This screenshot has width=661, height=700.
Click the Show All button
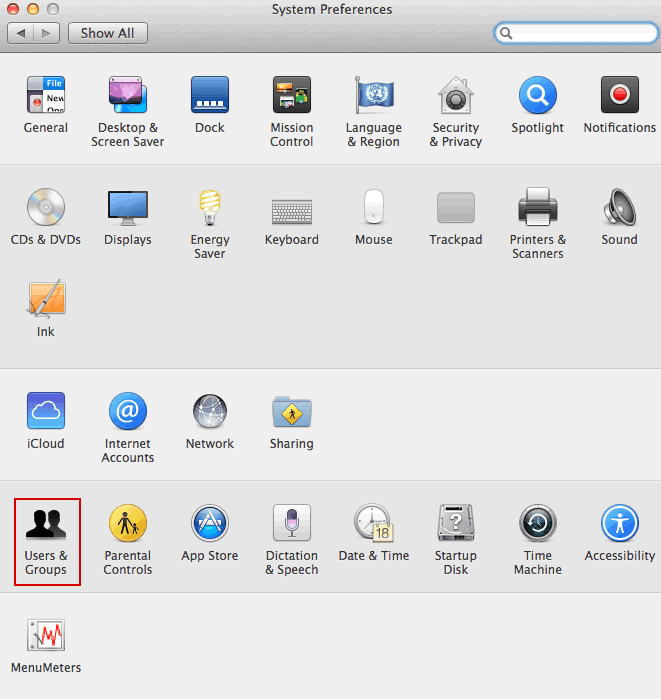(108, 33)
